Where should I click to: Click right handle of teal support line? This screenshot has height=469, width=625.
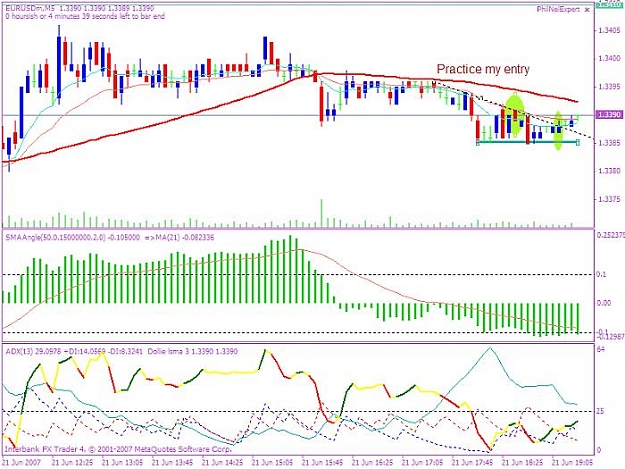click(578, 142)
